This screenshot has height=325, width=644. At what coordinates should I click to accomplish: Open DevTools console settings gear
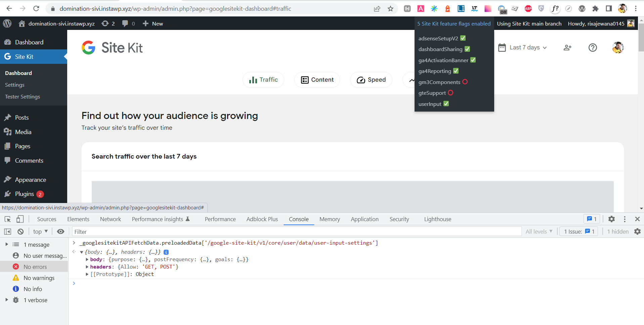(x=638, y=231)
